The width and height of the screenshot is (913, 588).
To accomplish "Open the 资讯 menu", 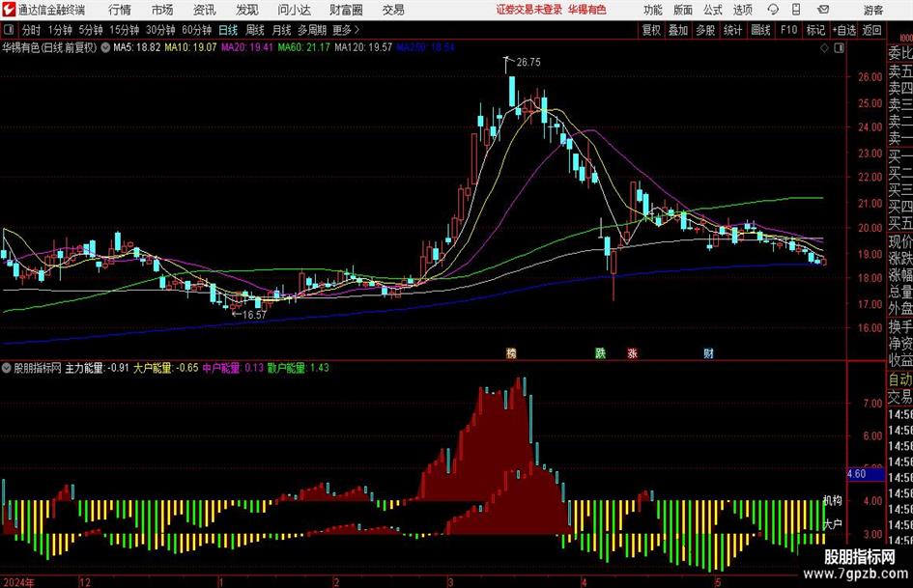I will (205, 10).
